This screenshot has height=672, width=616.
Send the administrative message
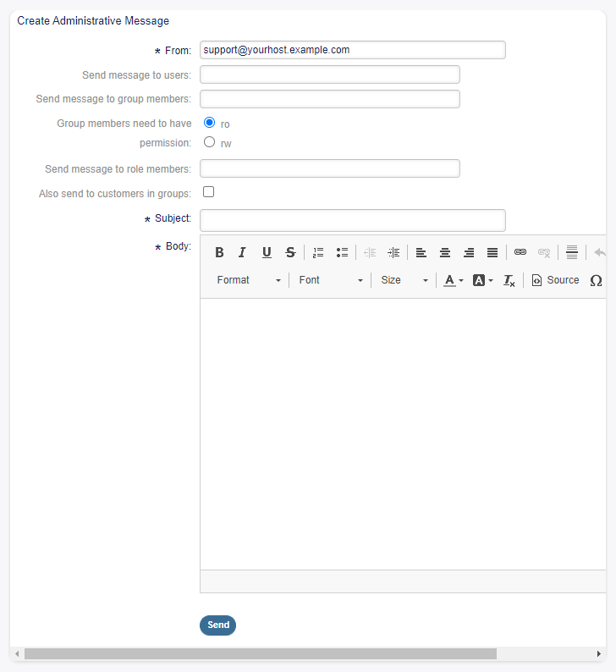coord(217,625)
